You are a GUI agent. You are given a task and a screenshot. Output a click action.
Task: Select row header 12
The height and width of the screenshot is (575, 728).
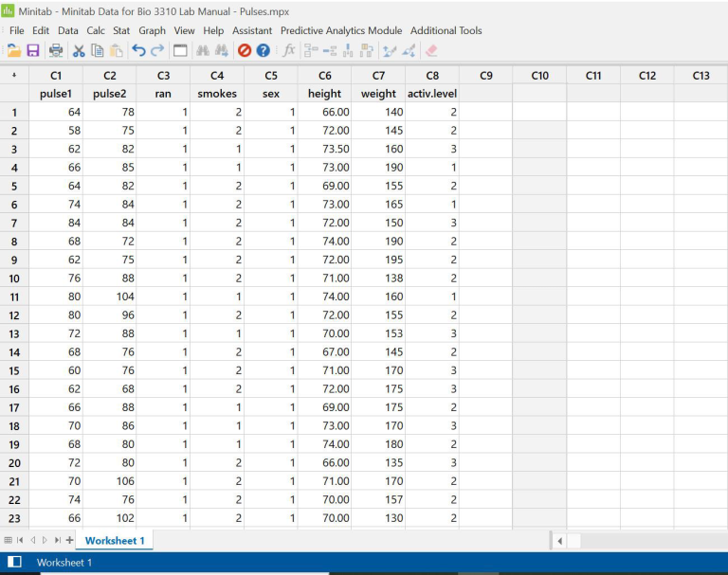14,315
